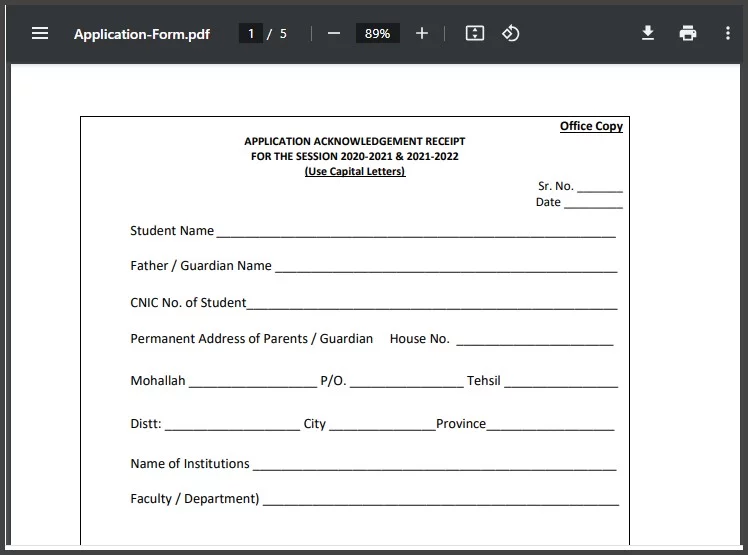Image resolution: width=748 pixels, height=555 pixels.
Task: Click the zoom in plus button
Action: 422,33
